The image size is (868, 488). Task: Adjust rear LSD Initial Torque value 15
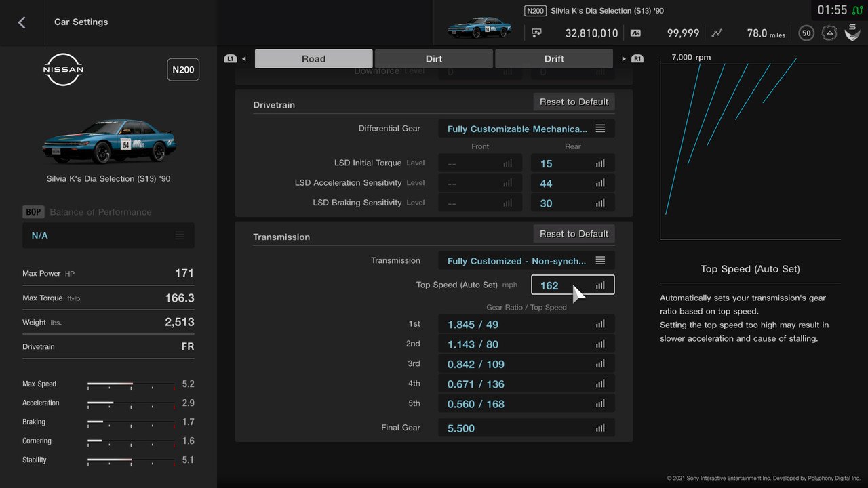pyautogui.click(x=573, y=163)
